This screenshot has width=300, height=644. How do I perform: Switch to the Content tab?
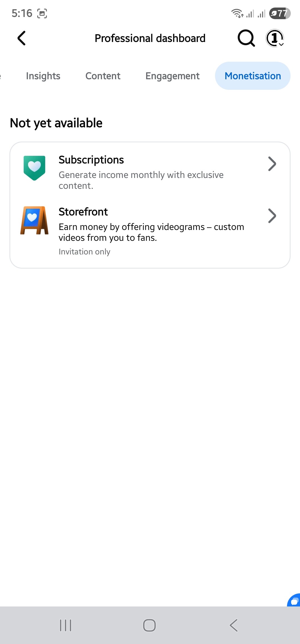pyautogui.click(x=103, y=76)
